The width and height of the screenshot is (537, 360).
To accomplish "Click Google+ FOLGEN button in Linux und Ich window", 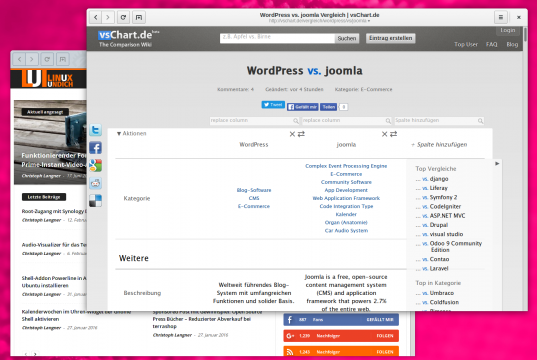I will pyautogui.click(x=385, y=336).
